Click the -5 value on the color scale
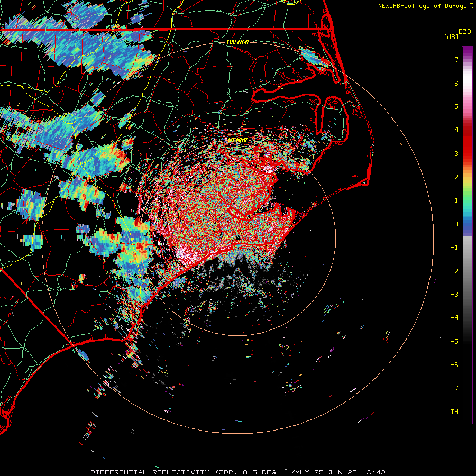 click(454, 342)
